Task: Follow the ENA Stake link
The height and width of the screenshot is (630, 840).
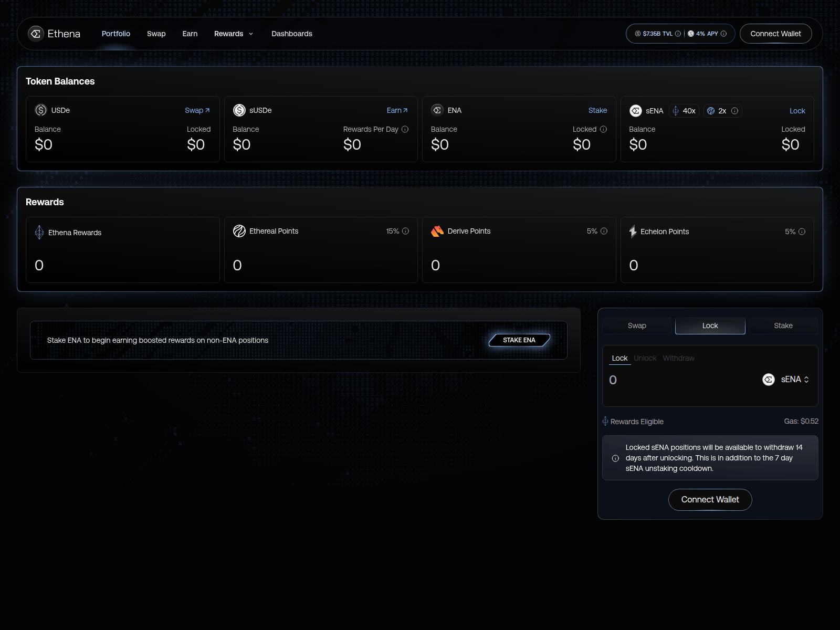Action: pos(597,110)
